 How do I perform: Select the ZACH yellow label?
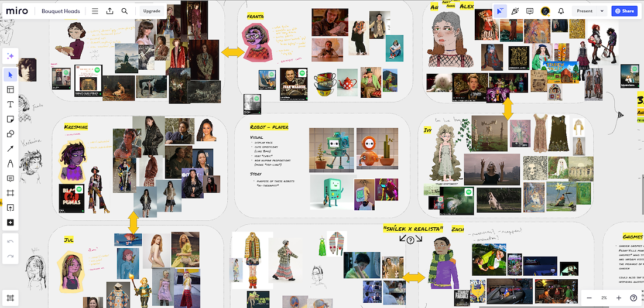pyautogui.click(x=458, y=229)
